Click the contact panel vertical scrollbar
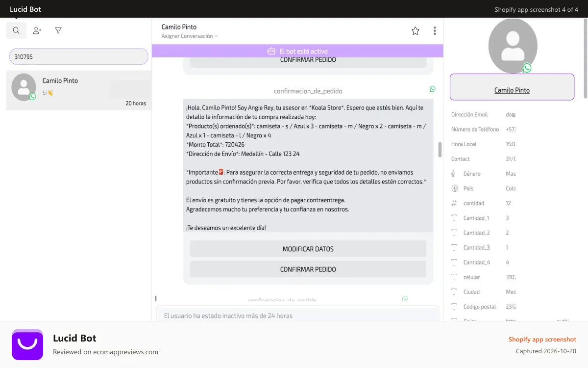Image resolution: width=588 pixels, height=368 pixels. point(585,59)
